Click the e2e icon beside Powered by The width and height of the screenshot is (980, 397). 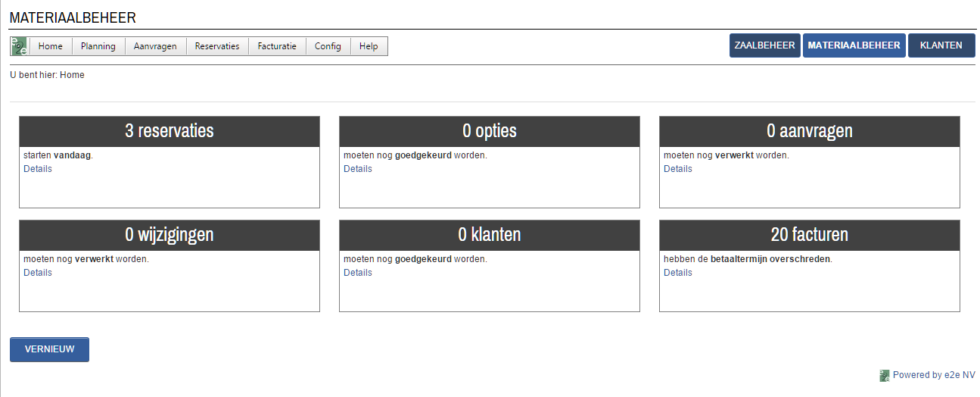pos(885,375)
